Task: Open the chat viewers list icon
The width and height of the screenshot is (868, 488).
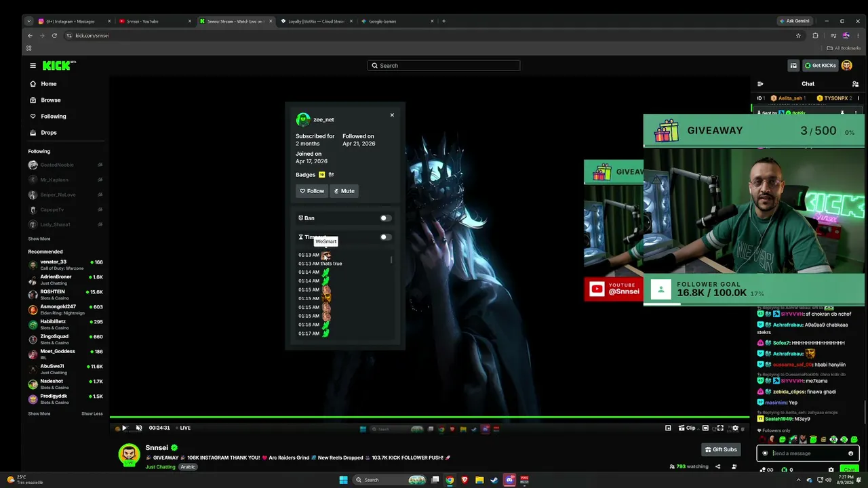Action: point(855,84)
